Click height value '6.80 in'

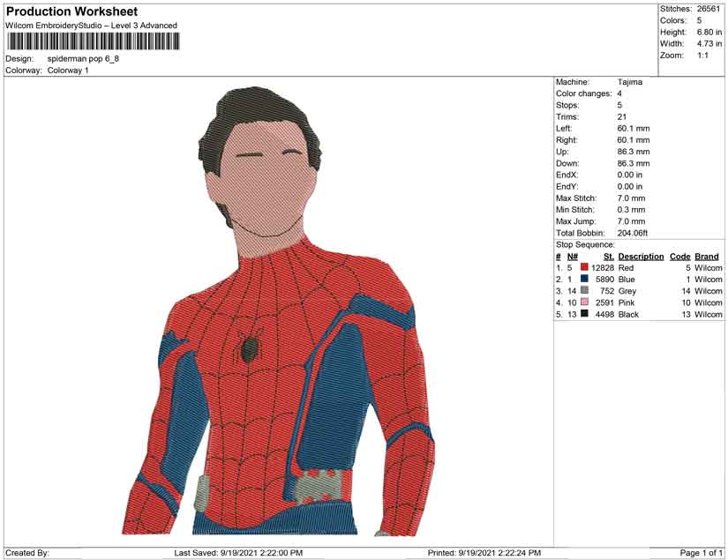click(x=709, y=32)
